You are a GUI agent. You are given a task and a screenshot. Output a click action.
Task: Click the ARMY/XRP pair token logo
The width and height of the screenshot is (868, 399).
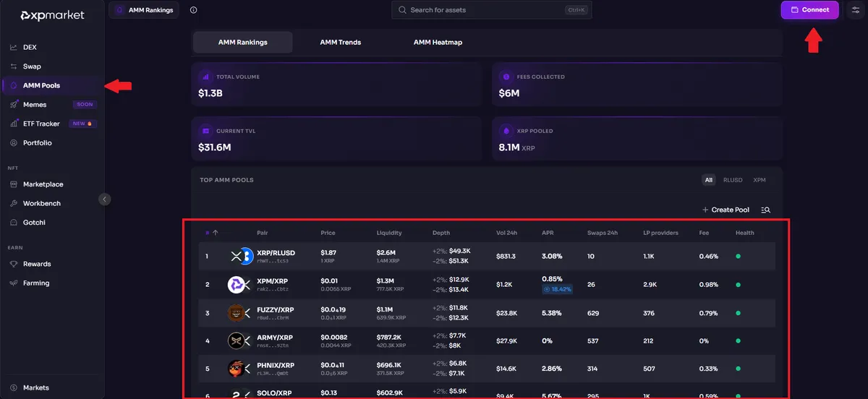click(239, 340)
